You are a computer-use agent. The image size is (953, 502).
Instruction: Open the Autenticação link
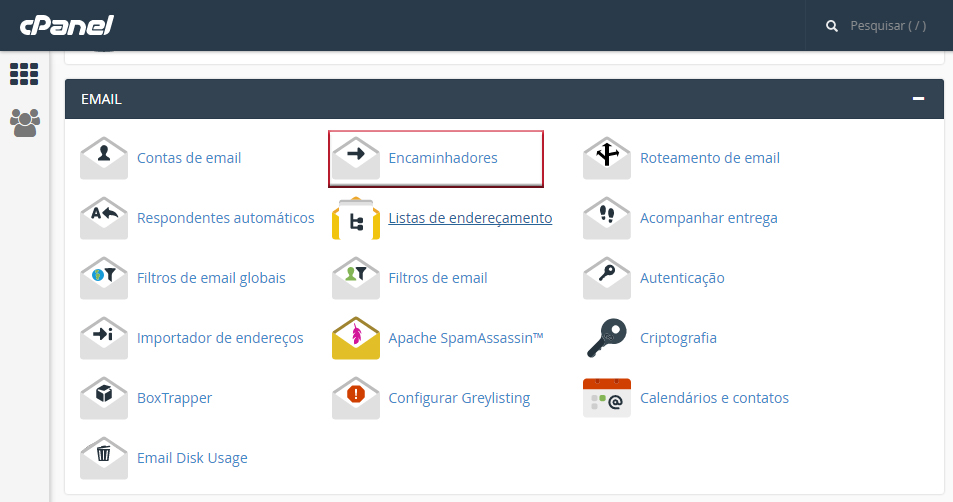coord(682,278)
